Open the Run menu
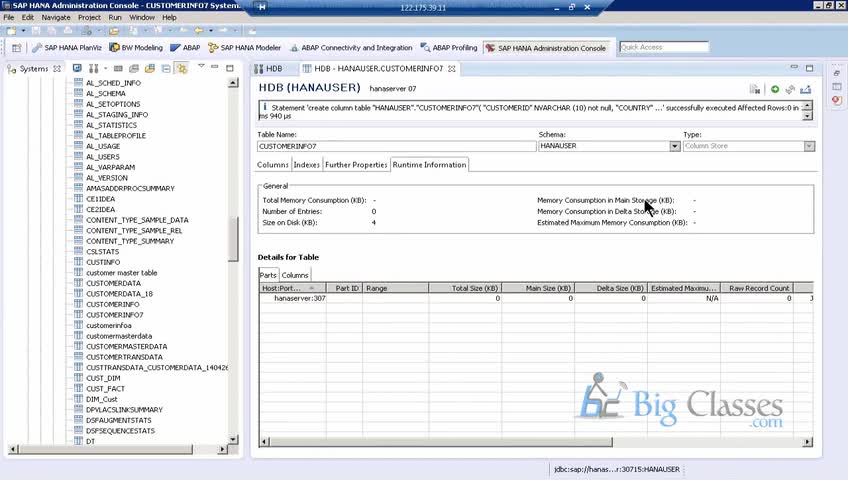848x480 pixels. [x=115, y=17]
